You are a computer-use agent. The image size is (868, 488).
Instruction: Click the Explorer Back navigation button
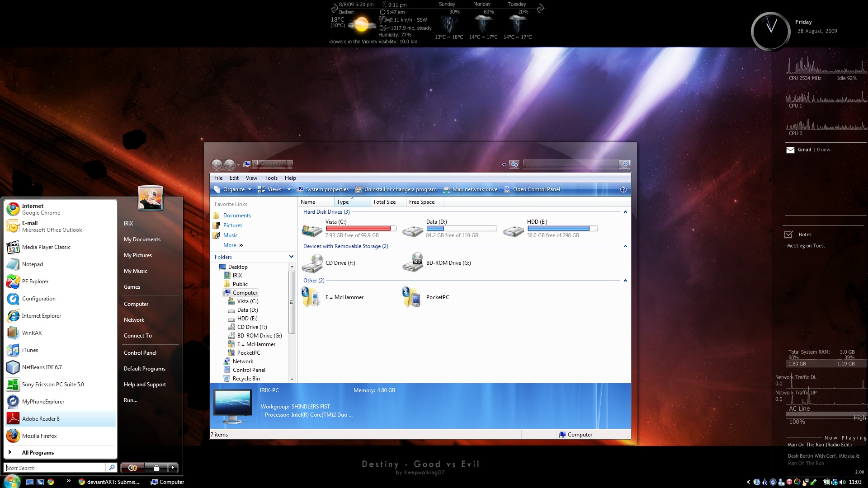coord(217,164)
